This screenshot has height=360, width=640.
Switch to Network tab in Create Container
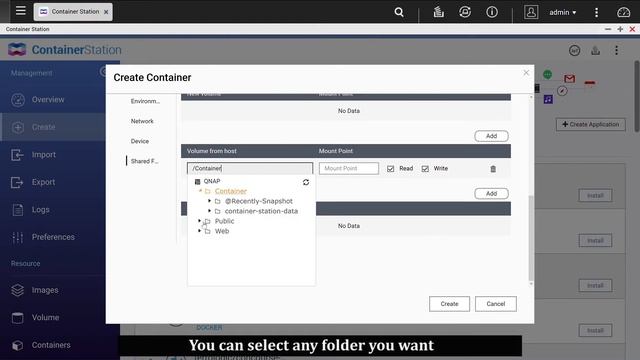(142, 121)
